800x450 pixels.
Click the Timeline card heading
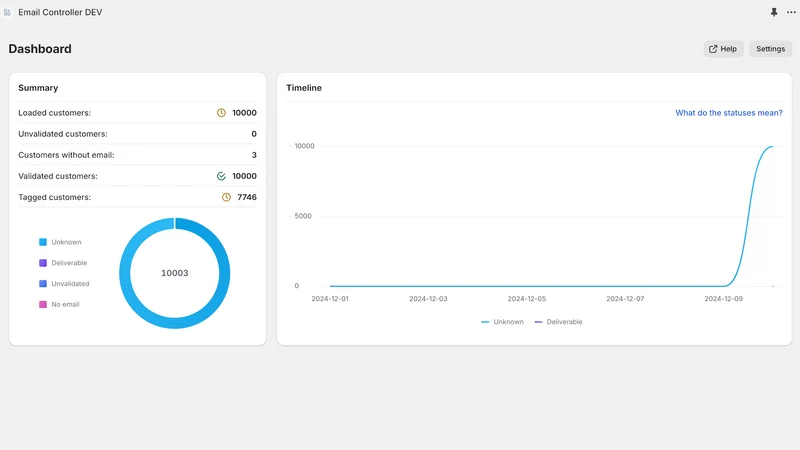pyautogui.click(x=304, y=88)
